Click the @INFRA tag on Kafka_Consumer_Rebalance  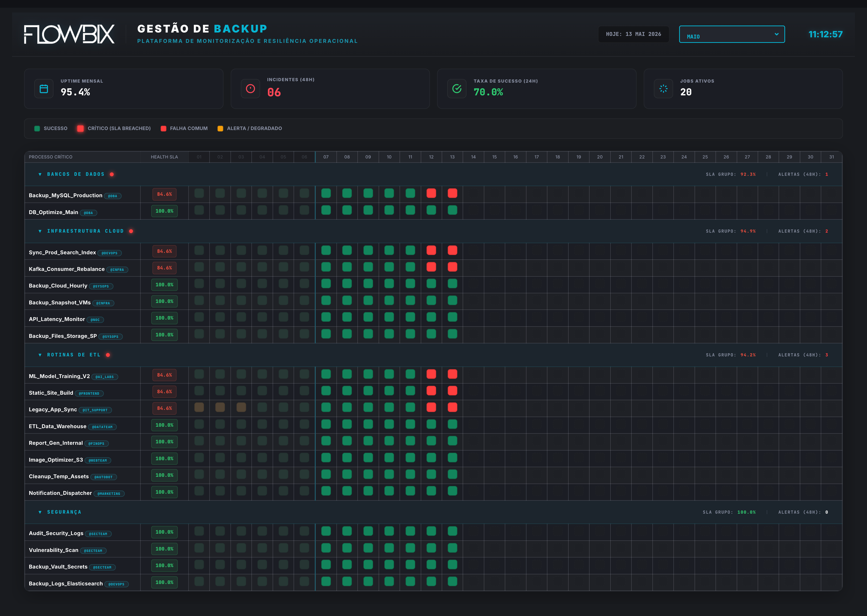pyautogui.click(x=117, y=270)
